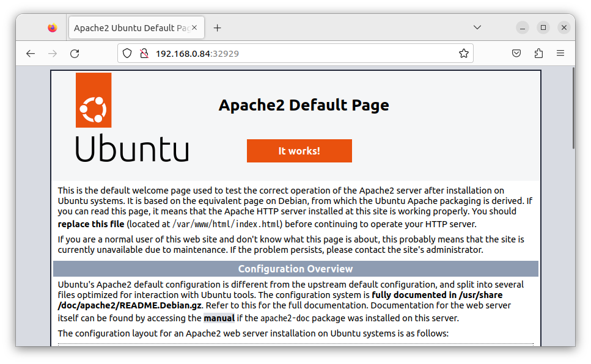Focus the address bar showing 192.168.0.84:32929
This screenshot has height=364, width=591.
point(295,54)
